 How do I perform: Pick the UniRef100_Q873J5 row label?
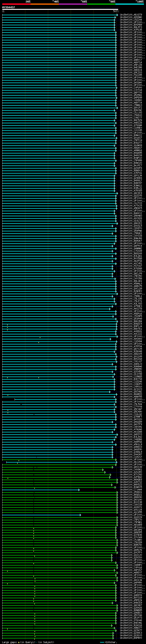click(x=131, y=349)
